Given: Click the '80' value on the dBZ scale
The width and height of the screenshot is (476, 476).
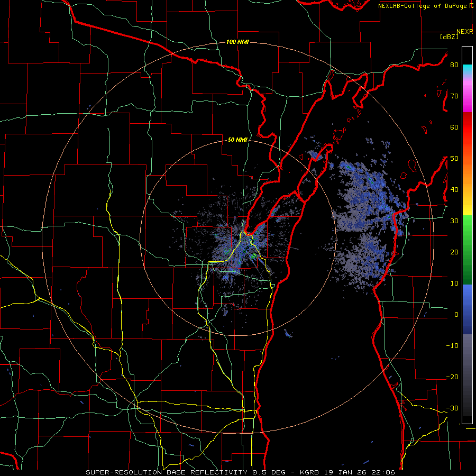Looking at the screenshot, I should (454, 65).
